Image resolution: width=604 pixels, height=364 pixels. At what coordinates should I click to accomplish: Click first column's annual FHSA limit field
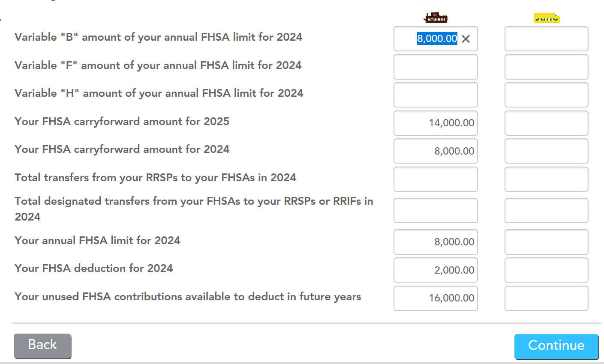[436, 242]
